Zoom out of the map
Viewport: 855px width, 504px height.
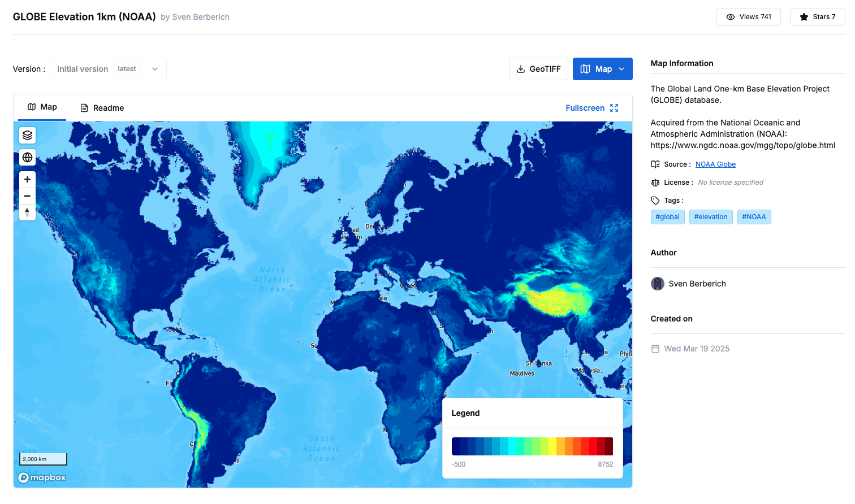point(27,196)
